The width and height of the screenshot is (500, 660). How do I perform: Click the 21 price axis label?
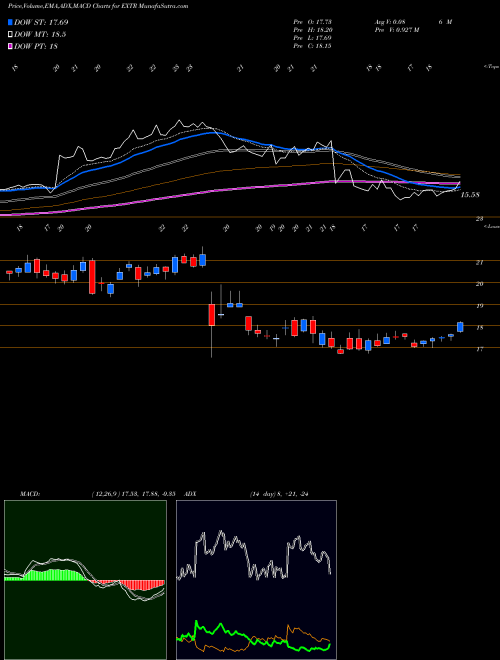pos(479,263)
